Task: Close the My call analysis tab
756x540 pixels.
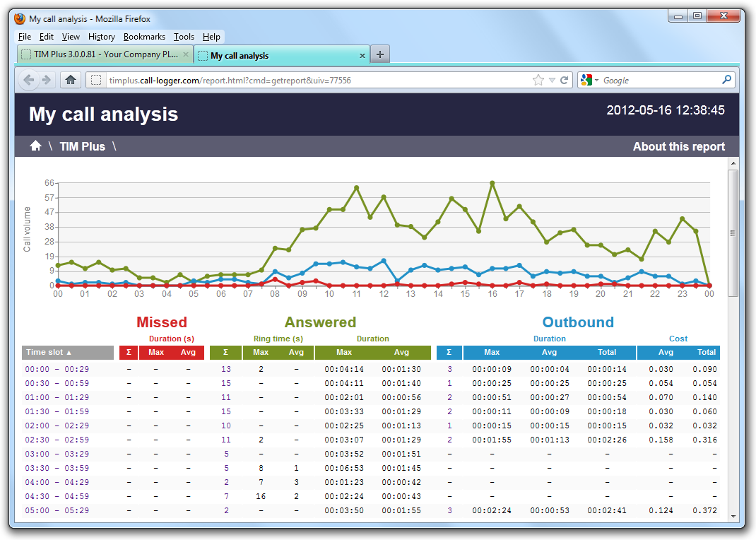Action: click(x=362, y=55)
